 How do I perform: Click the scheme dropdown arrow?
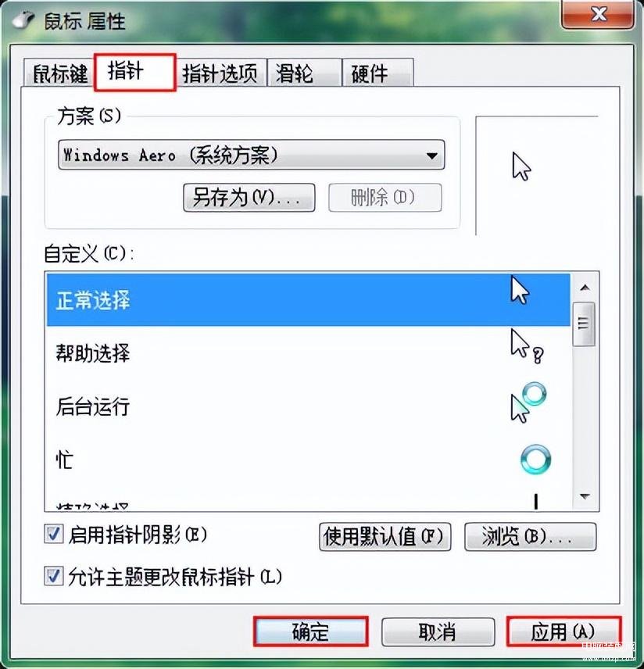point(432,156)
